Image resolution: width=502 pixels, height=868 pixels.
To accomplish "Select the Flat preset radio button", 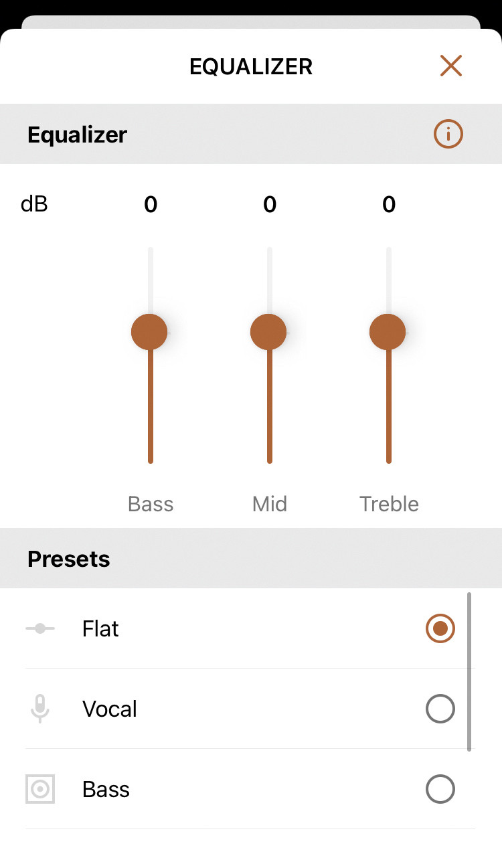I will (440, 628).
